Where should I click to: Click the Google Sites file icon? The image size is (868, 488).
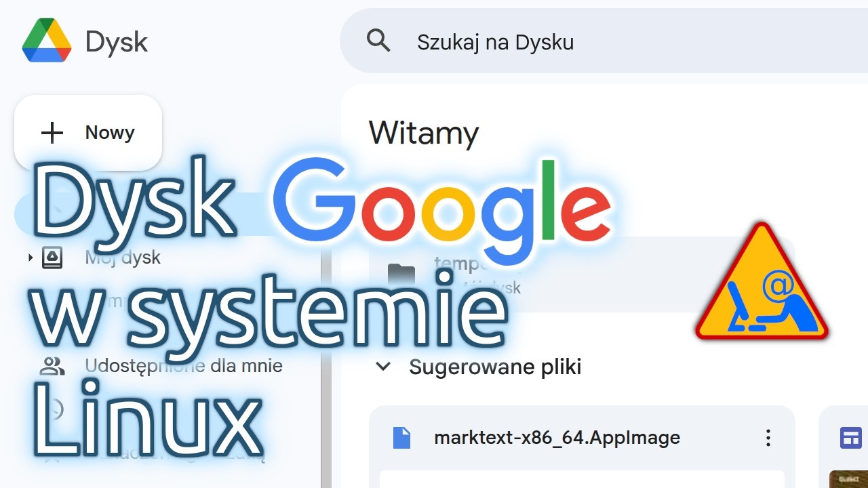[x=850, y=438]
